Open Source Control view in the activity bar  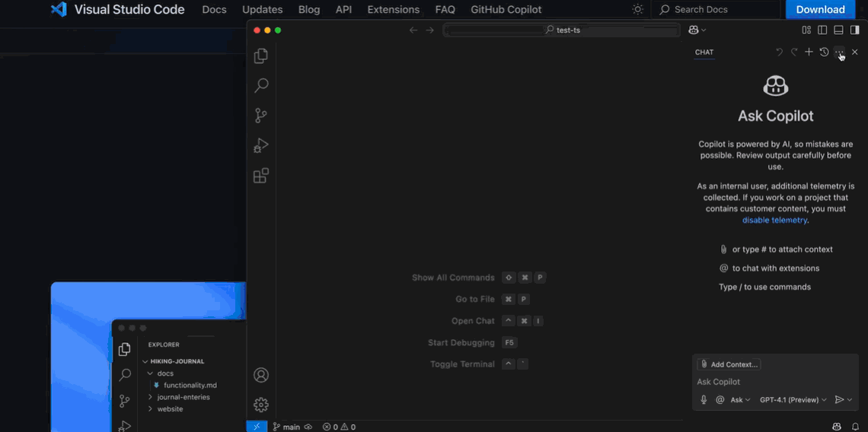click(x=260, y=115)
